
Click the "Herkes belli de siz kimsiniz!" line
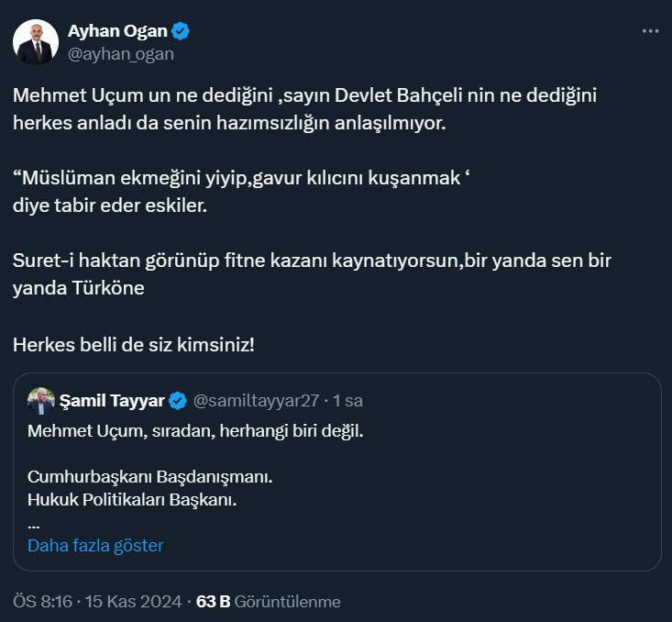pos(133,346)
